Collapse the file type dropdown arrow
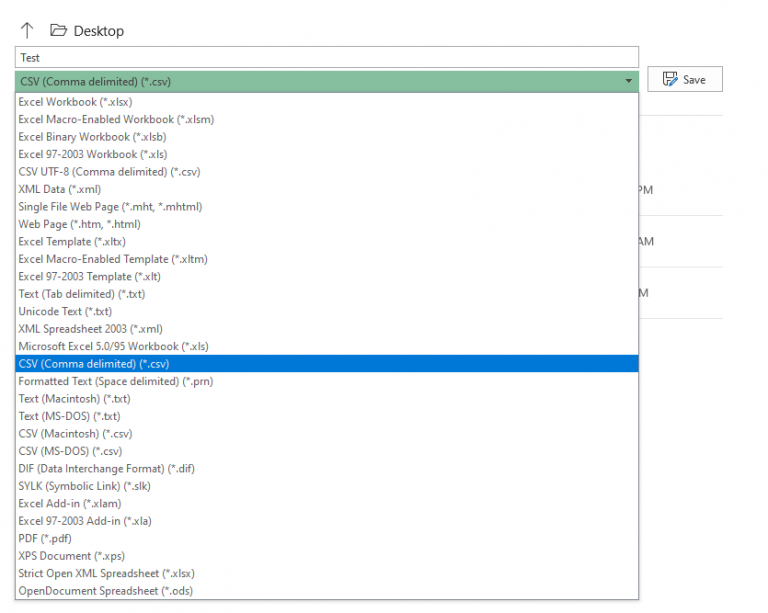 pyautogui.click(x=628, y=81)
